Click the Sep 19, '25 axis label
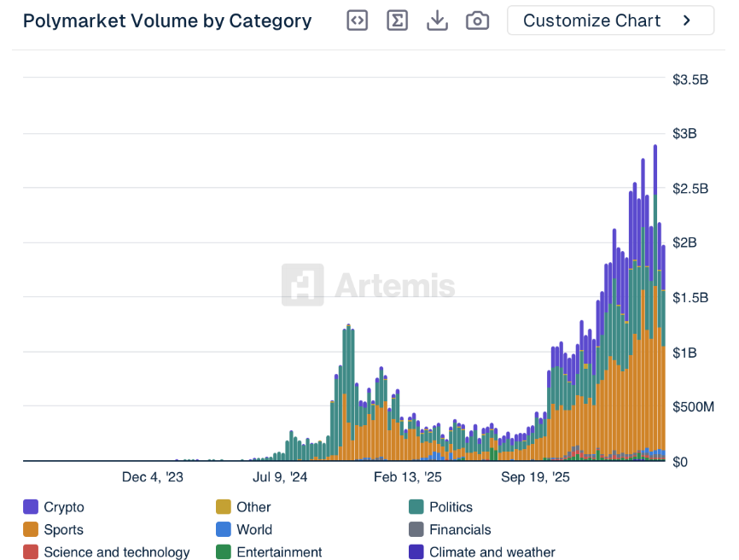Image resolution: width=739 pixels, height=560 pixels. [x=535, y=477]
